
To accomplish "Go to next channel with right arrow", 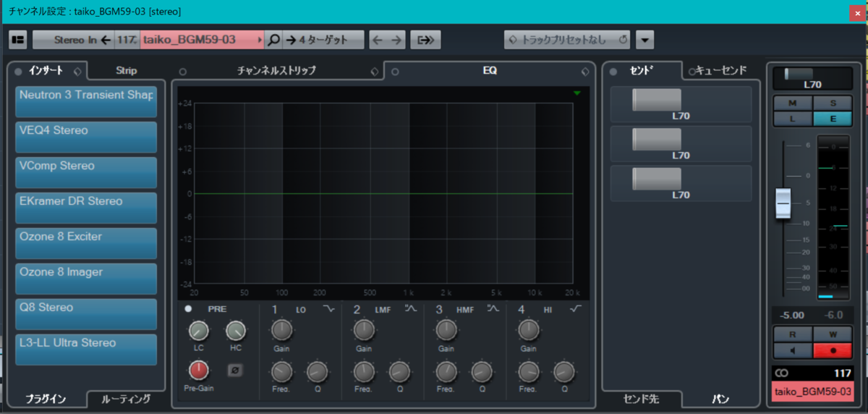I will point(396,40).
